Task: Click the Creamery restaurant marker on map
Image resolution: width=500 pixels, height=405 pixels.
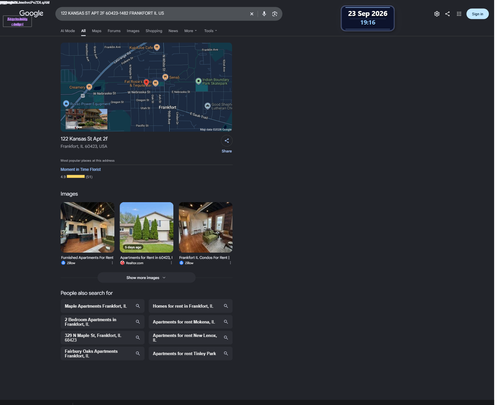Action: tap(89, 87)
